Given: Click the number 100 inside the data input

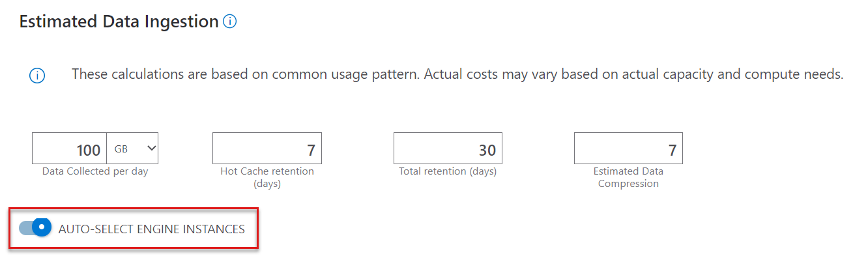Looking at the screenshot, I should click(89, 150).
